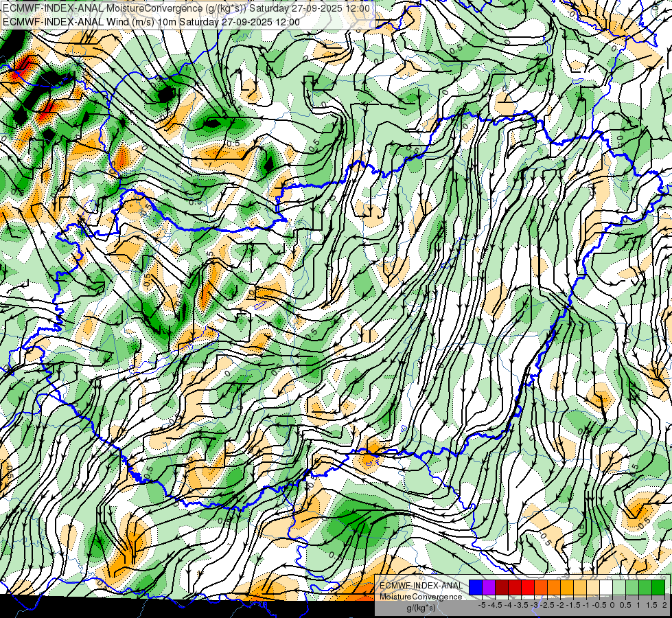Screen dimensions: 672x618
Task: Click the -0.5 legend tick label
Action: pyautogui.click(x=599, y=605)
